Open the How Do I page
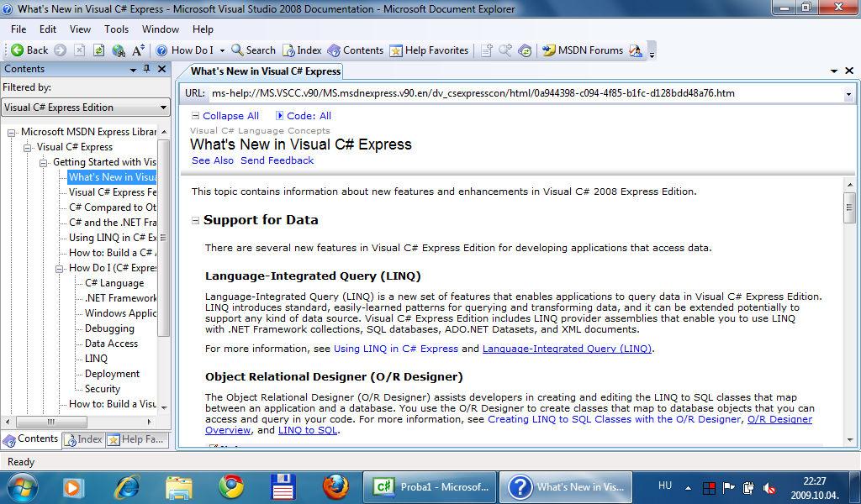This screenshot has width=861, height=504. (185, 50)
